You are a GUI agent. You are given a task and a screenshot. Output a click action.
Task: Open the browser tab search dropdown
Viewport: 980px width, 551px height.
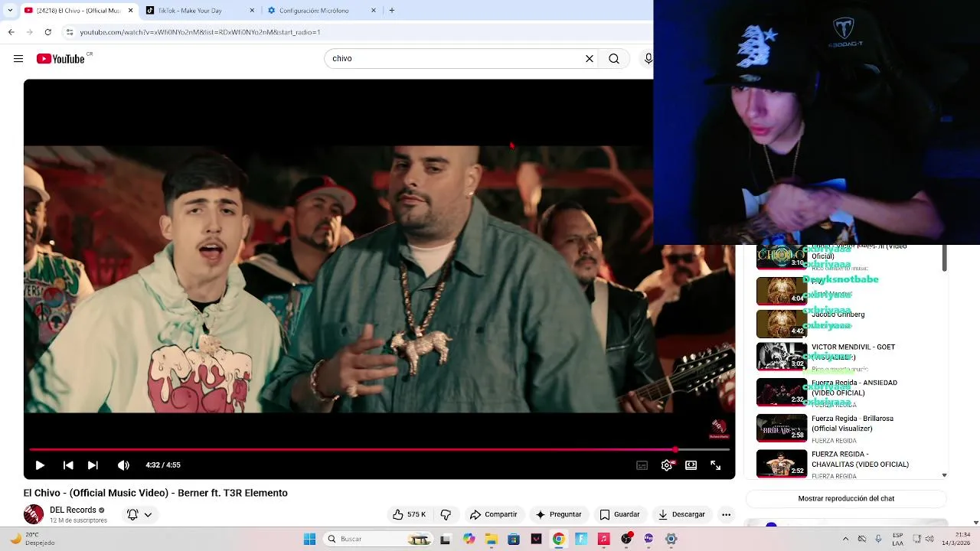tap(9, 11)
